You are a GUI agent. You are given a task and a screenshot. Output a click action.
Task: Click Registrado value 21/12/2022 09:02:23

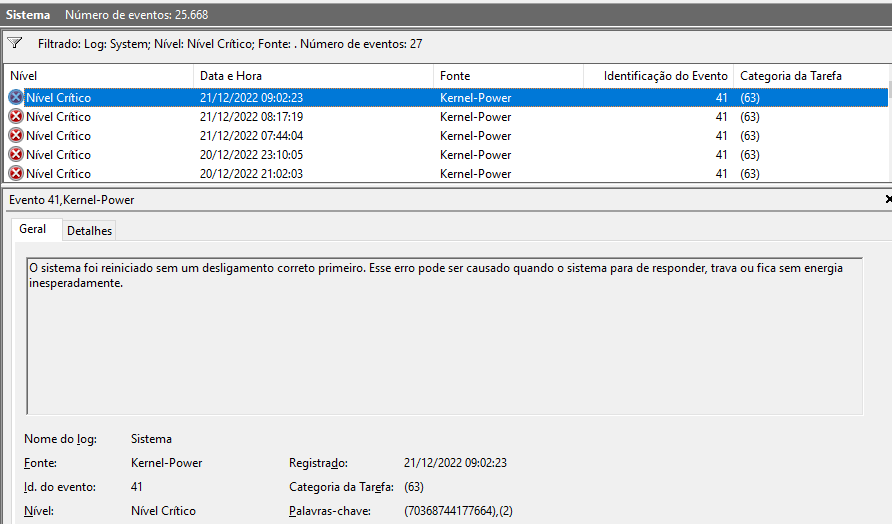coord(455,463)
